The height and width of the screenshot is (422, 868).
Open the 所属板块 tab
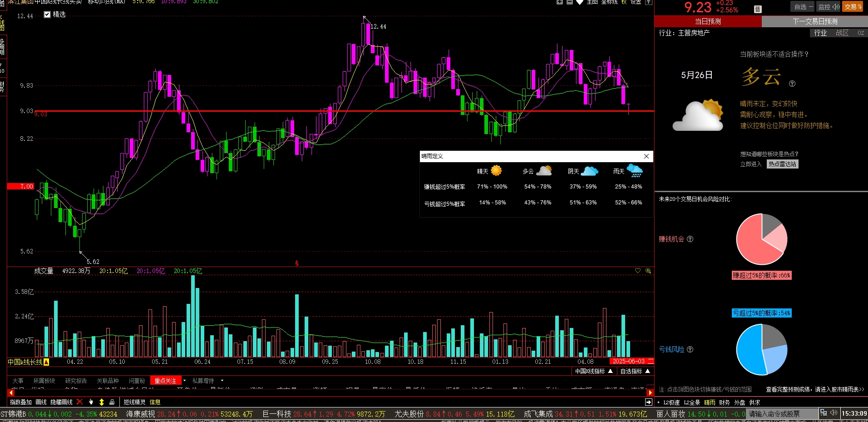pos(44,381)
